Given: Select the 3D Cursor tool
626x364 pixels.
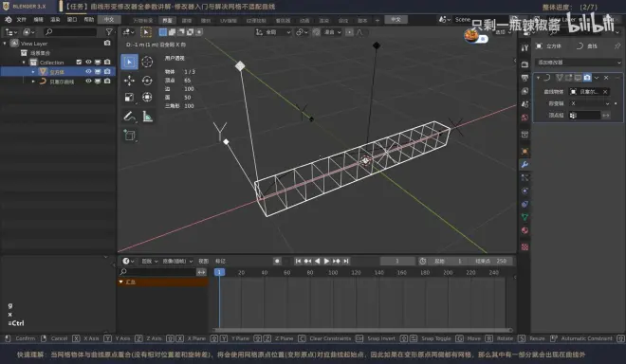Looking at the screenshot, I should pos(147,62).
